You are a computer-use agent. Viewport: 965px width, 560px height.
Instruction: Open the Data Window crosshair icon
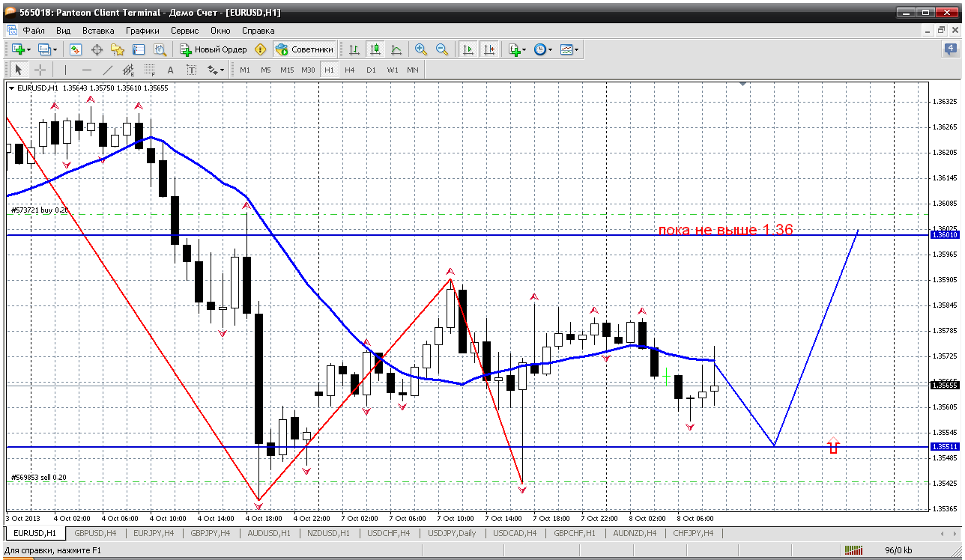(x=97, y=49)
